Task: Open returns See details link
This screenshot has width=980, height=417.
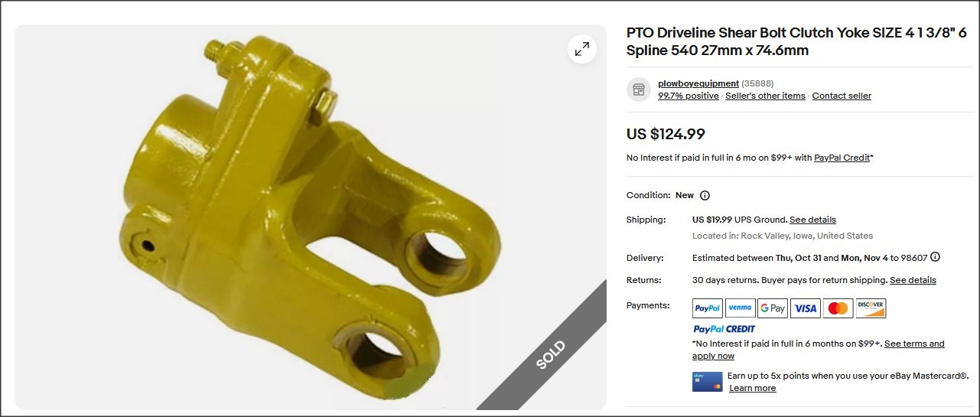Action: (x=913, y=280)
